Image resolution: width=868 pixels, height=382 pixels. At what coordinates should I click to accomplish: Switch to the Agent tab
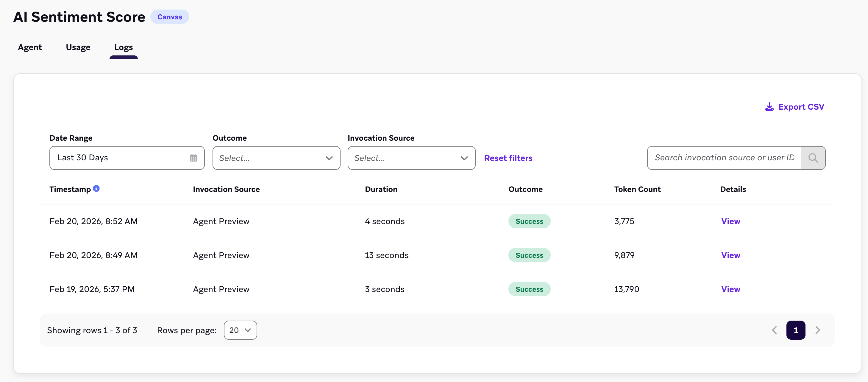tap(30, 47)
